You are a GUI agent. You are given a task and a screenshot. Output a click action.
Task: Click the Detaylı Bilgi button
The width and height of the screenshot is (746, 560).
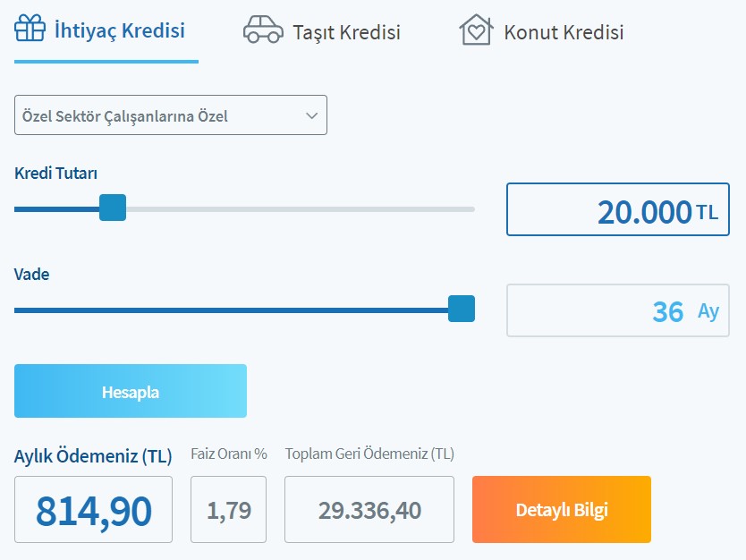[561, 509]
